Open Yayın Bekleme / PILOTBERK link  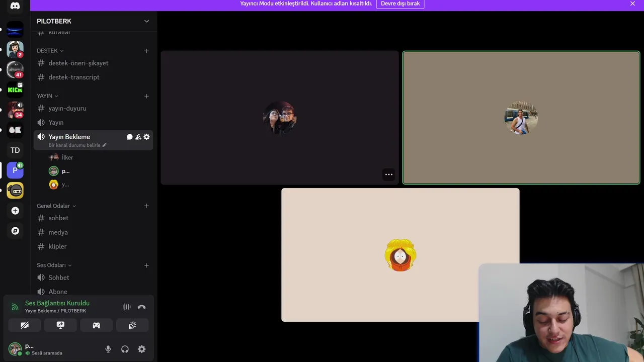55,311
